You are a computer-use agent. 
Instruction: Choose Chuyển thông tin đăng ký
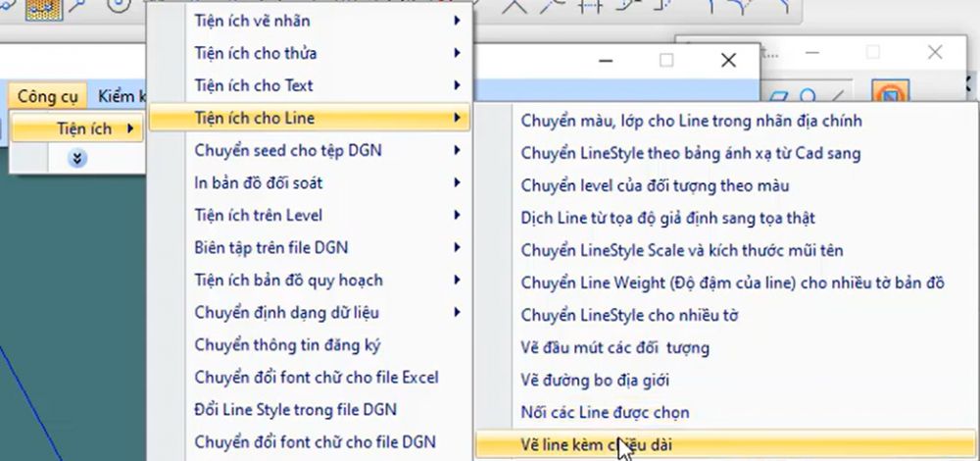[x=310, y=344]
